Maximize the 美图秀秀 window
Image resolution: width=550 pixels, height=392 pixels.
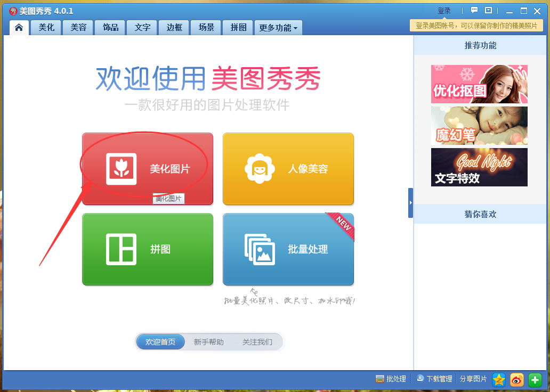coord(524,11)
